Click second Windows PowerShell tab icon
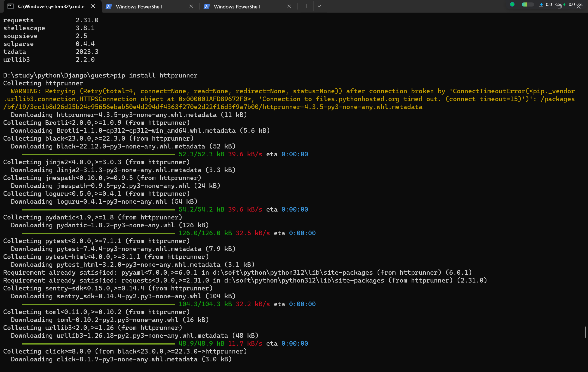 [207, 7]
